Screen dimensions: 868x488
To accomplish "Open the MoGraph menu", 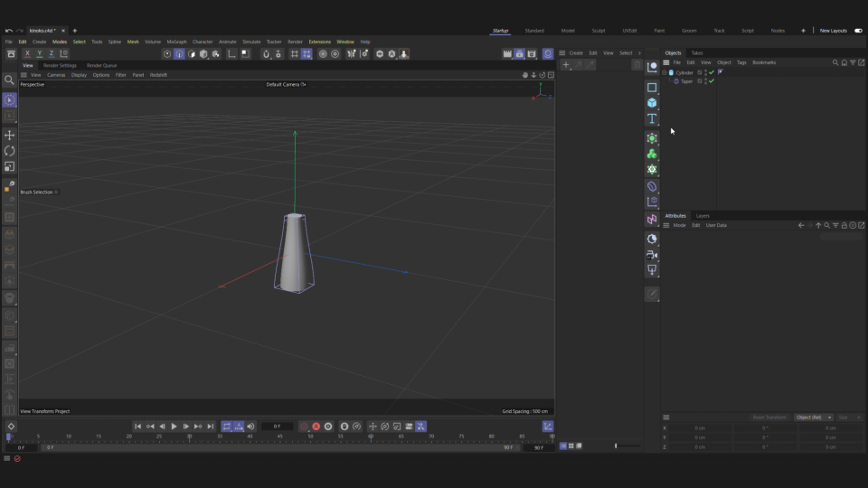I will pyautogui.click(x=176, y=42).
